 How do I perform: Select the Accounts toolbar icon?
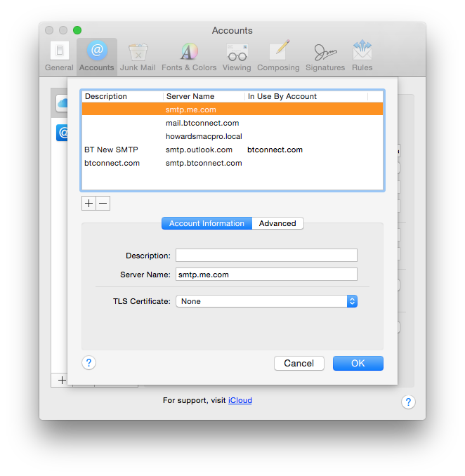point(97,56)
